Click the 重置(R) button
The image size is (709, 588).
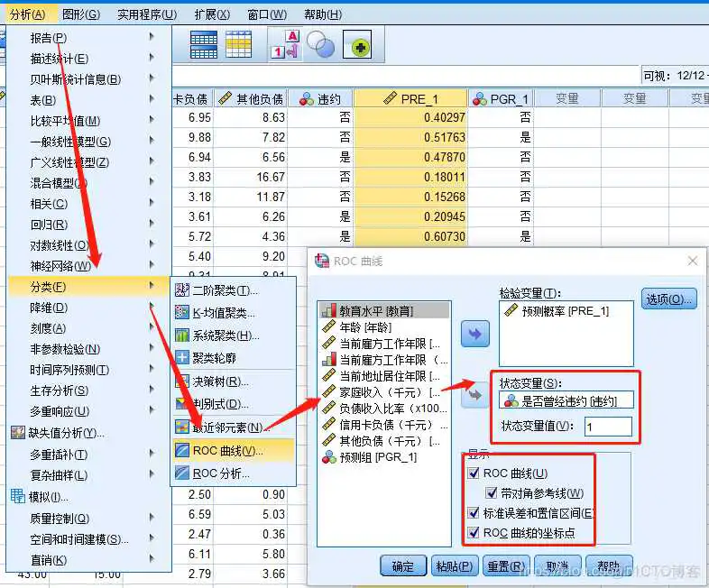(506, 565)
